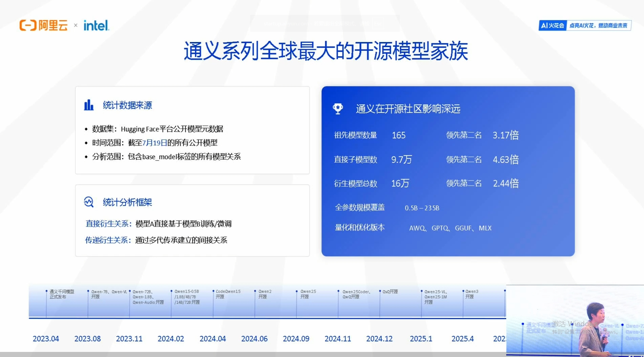The width and height of the screenshot is (644, 357).
Task: Click the bar chart icon beside 统计数据来源
Action: [x=88, y=105]
